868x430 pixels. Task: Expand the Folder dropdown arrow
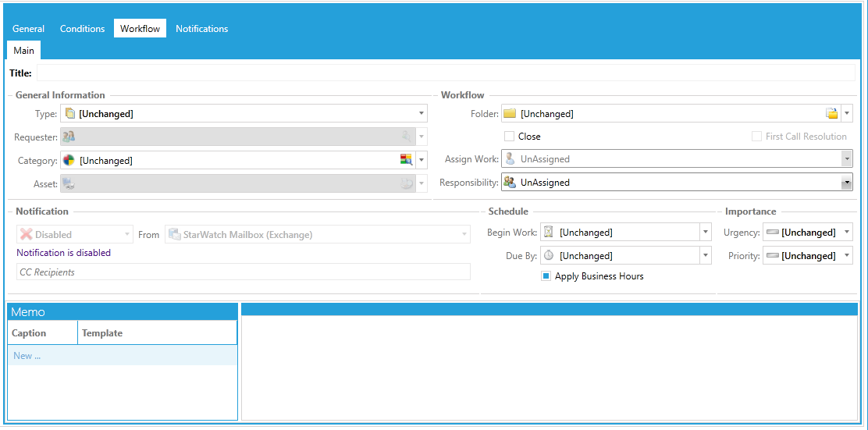pos(847,113)
